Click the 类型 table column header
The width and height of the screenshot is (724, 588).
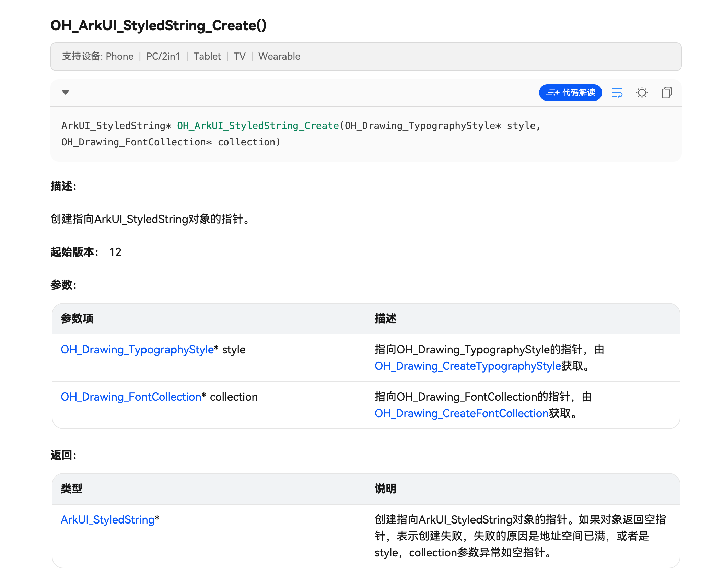72,489
